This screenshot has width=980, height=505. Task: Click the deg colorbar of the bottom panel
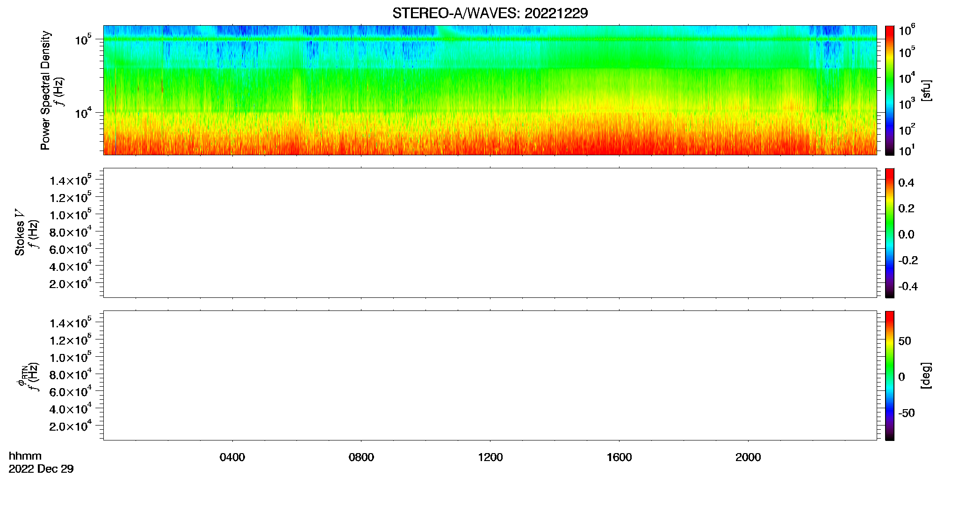pos(890,375)
